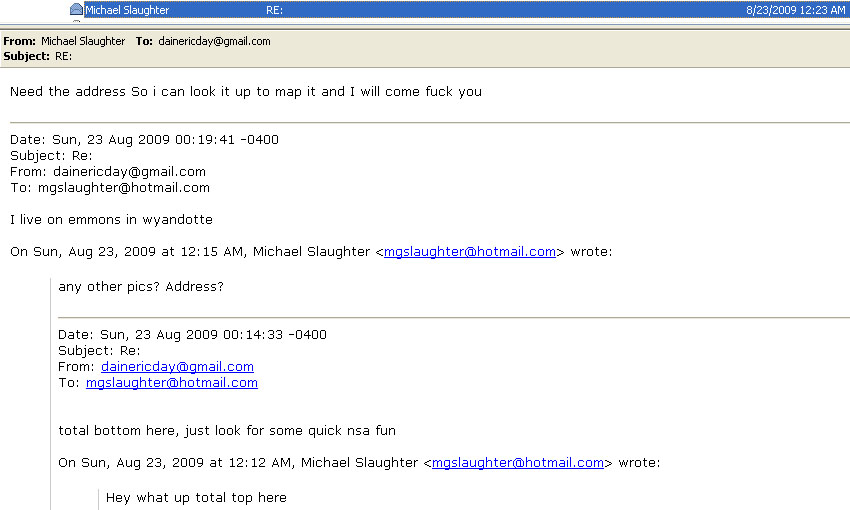Click the envelope icon beside Michael Slaughter
Screen dimensions: 850x510
click(76, 10)
